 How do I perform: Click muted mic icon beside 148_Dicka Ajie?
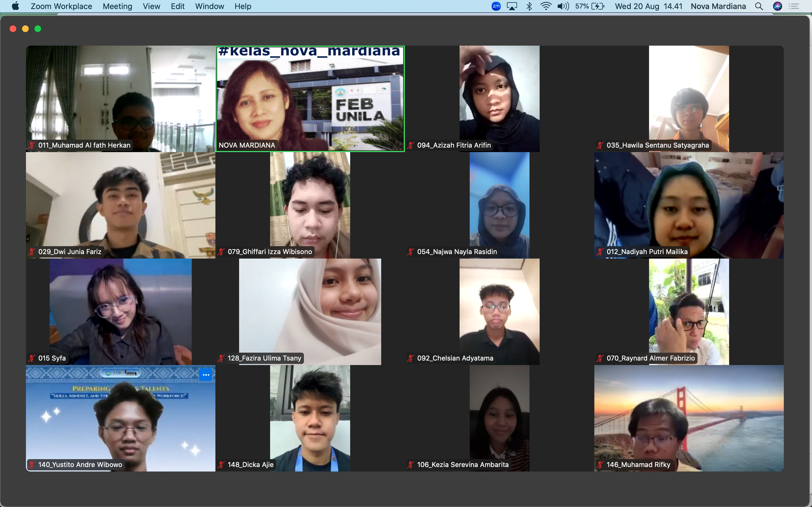click(x=221, y=464)
